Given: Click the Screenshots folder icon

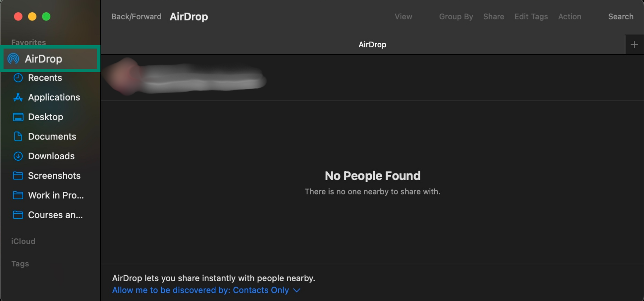Looking at the screenshot, I should pyautogui.click(x=18, y=176).
